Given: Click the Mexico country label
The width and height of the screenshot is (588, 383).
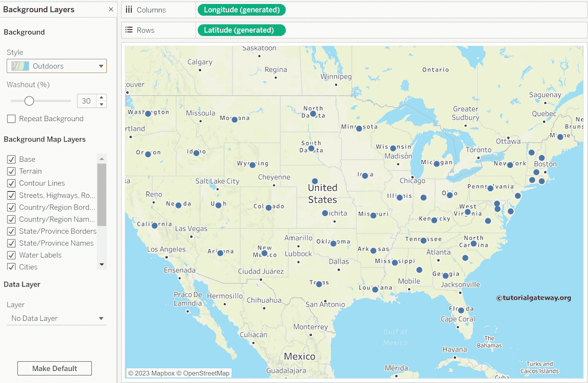Looking at the screenshot, I should pyautogui.click(x=299, y=357).
